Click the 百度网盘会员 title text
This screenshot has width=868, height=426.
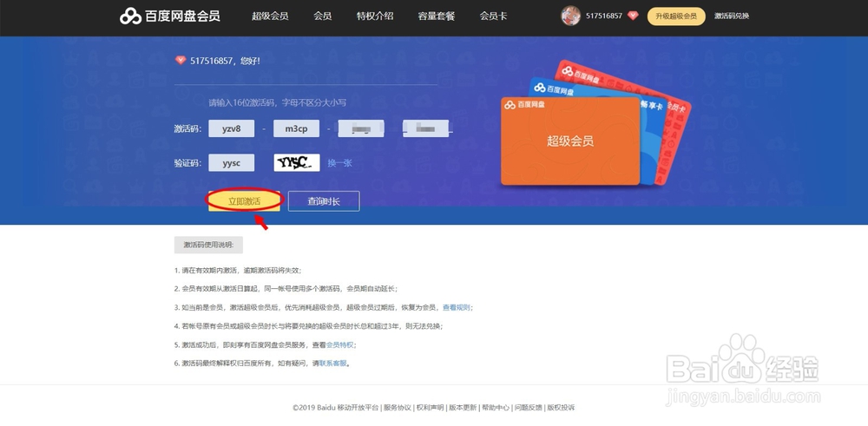pos(182,16)
